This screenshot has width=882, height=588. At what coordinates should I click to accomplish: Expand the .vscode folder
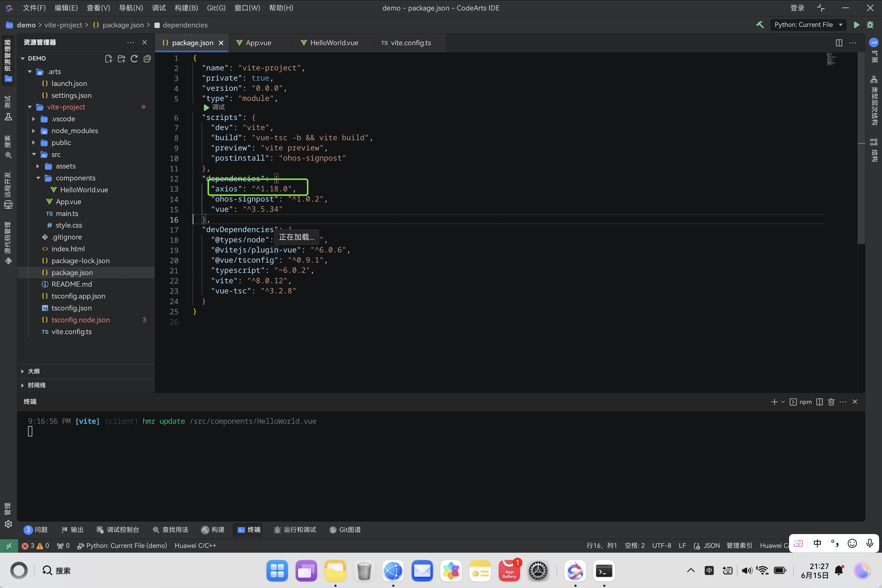34,119
